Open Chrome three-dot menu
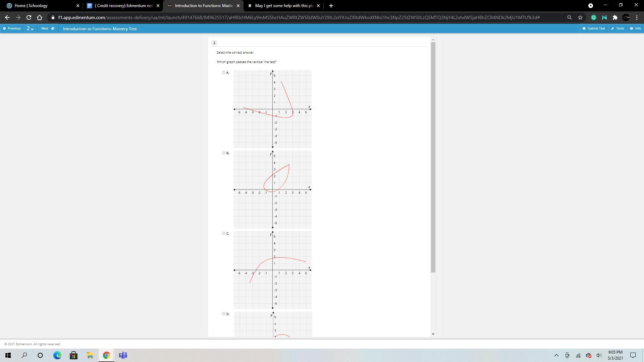 coord(637,17)
